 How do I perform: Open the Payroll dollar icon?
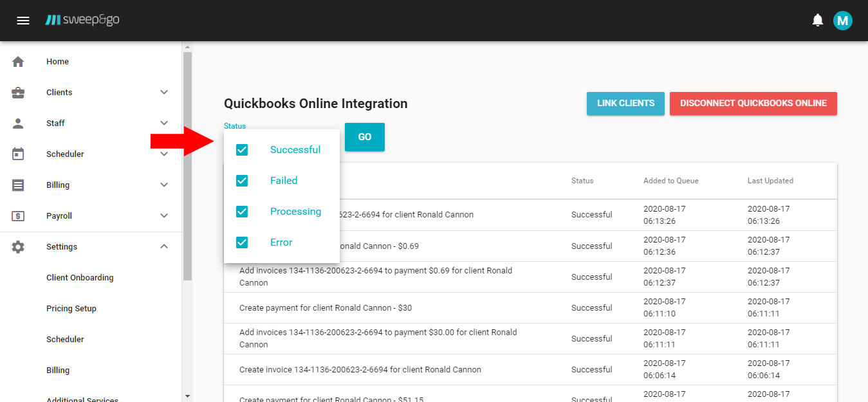pyautogui.click(x=18, y=215)
